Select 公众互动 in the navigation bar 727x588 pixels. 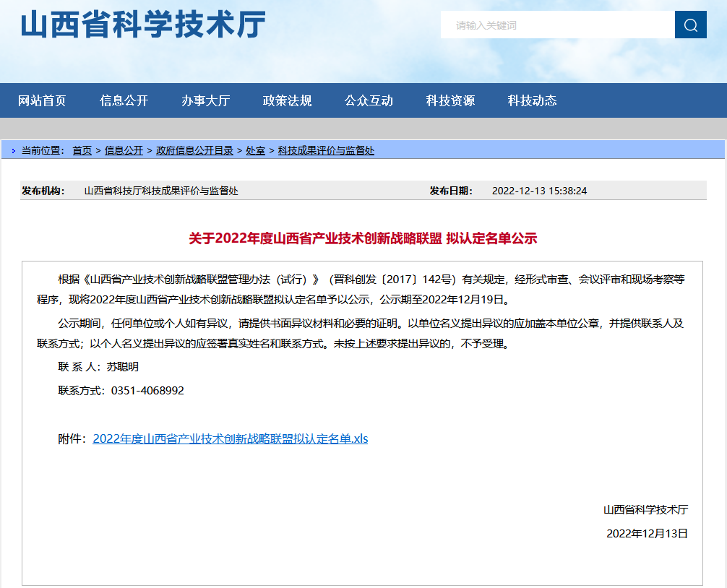[369, 101]
